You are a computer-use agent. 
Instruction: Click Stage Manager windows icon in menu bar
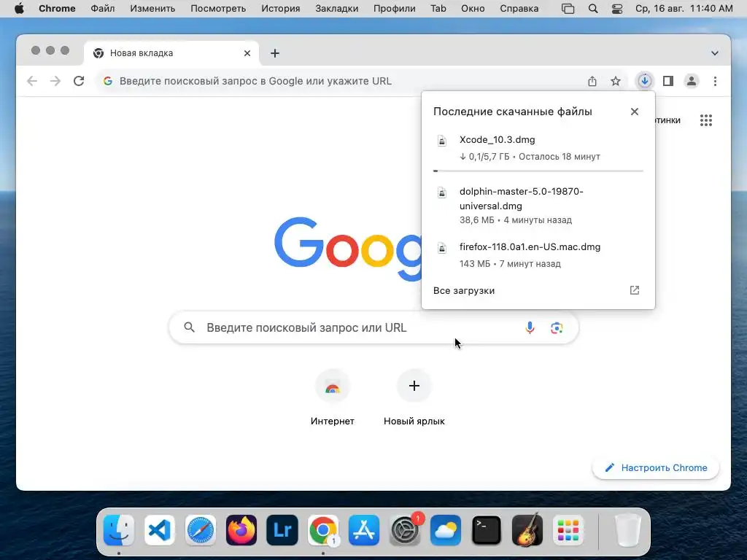[568, 9]
